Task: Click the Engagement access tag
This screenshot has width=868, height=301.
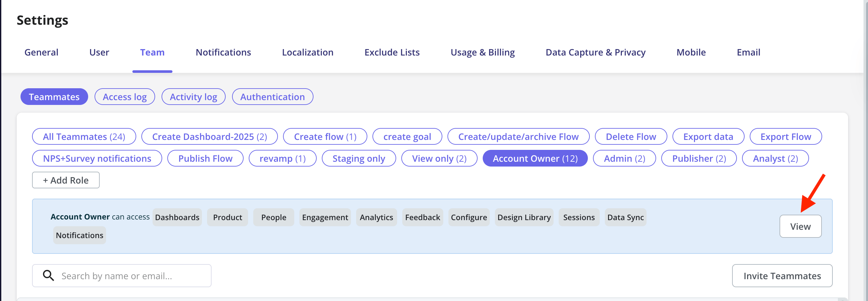Action: pos(325,217)
